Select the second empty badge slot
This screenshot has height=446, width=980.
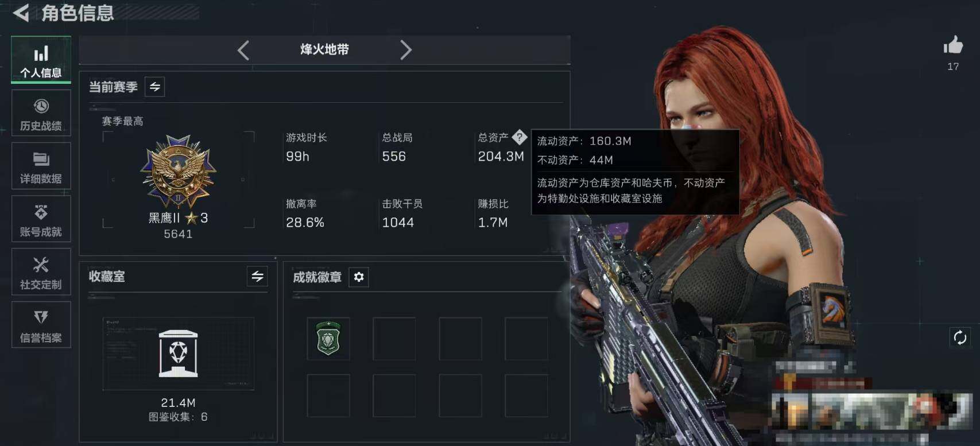click(x=394, y=339)
